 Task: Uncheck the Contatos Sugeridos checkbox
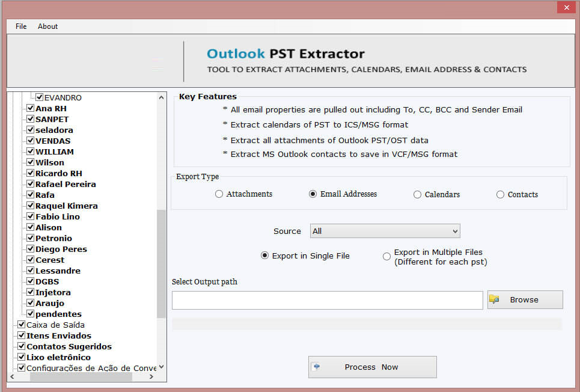(22, 346)
